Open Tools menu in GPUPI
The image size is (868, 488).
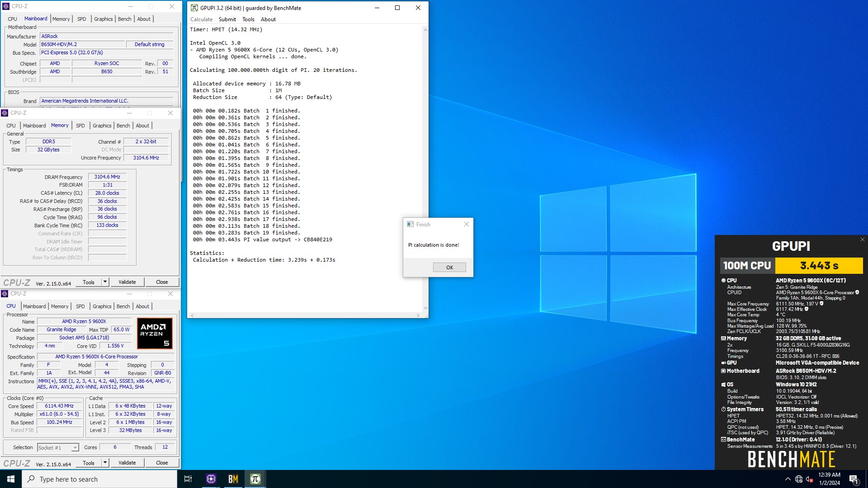coord(248,19)
